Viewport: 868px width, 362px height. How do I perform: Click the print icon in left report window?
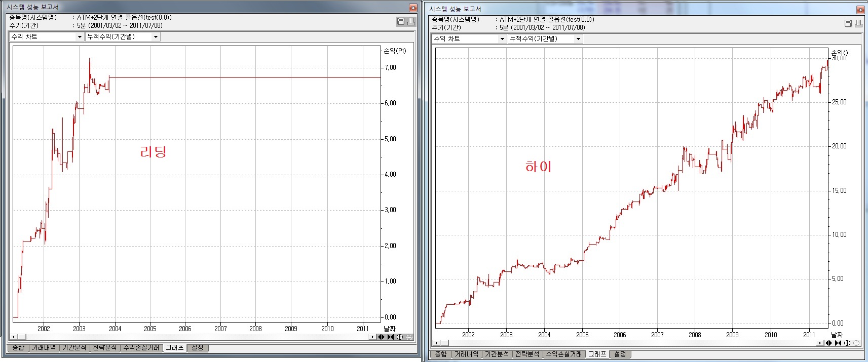[411, 21]
